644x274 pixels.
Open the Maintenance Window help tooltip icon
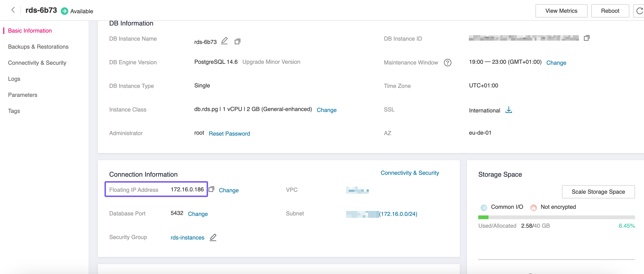click(x=447, y=62)
